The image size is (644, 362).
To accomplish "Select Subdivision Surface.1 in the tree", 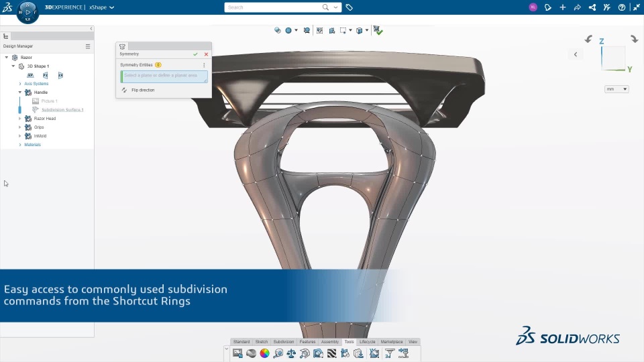I will coord(62,109).
